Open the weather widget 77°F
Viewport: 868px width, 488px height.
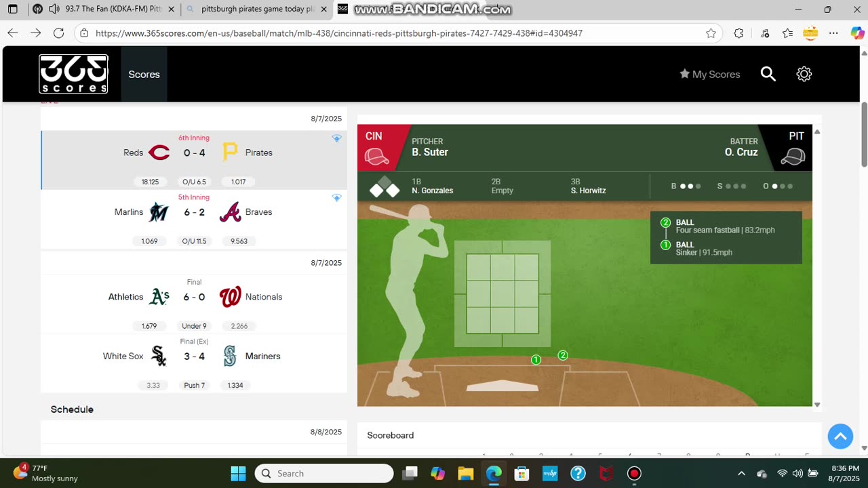[x=46, y=473]
